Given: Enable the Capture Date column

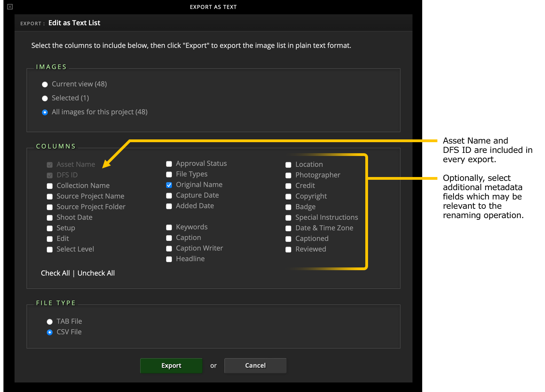Looking at the screenshot, I should point(169,196).
